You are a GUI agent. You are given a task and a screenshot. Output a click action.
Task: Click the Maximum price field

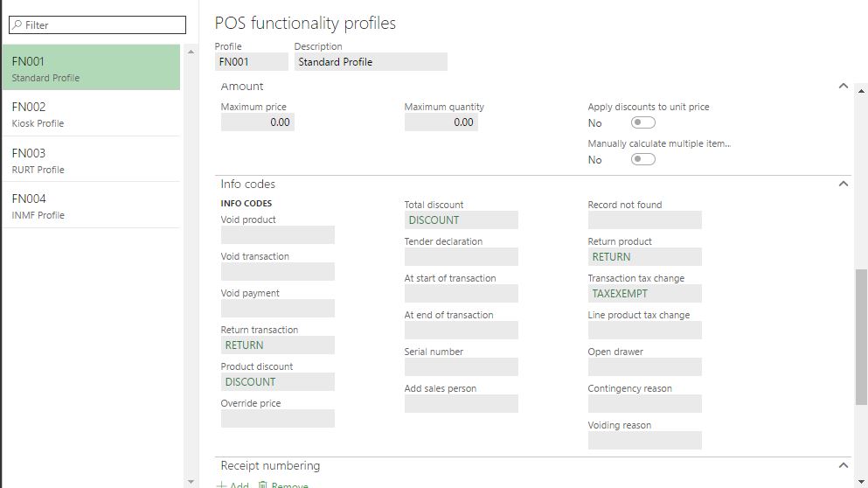pyautogui.click(x=257, y=122)
